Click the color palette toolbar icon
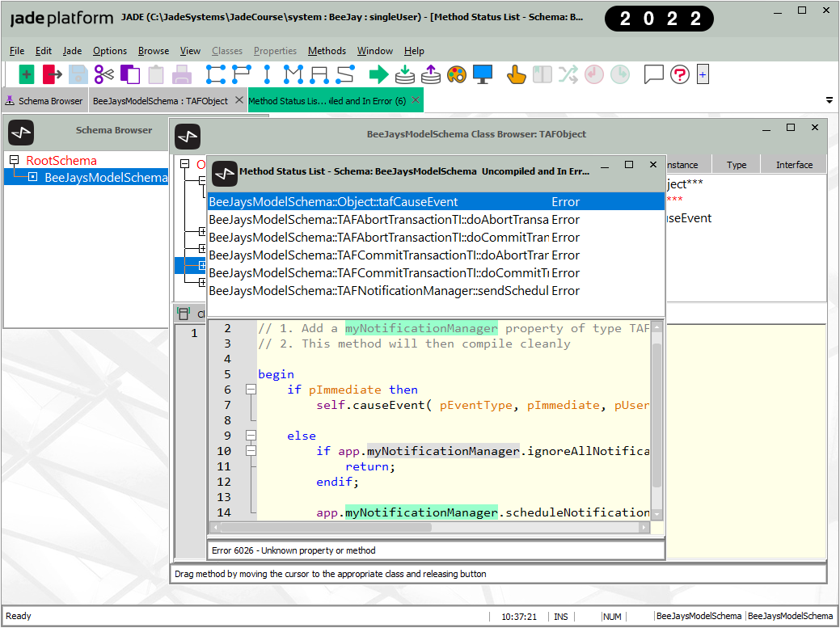 click(x=457, y=75)
